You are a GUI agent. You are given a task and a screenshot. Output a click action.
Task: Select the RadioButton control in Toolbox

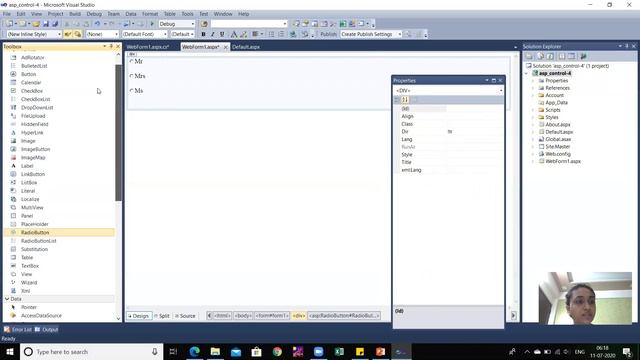(x=60, y=232)
